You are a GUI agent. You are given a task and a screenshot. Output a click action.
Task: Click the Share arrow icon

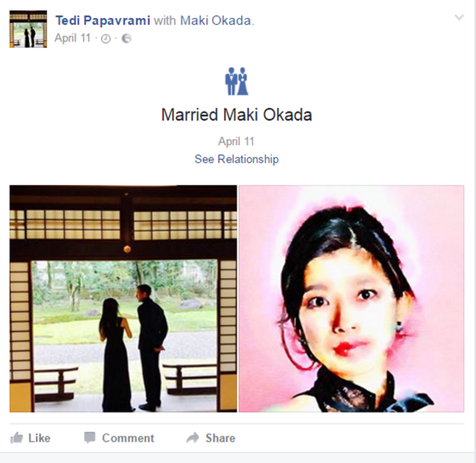[193, 437]
